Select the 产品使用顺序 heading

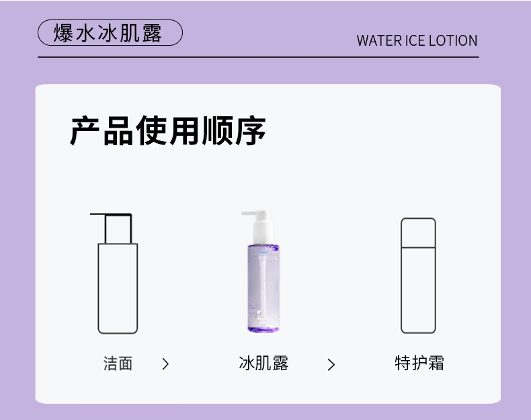coord(167,130)
